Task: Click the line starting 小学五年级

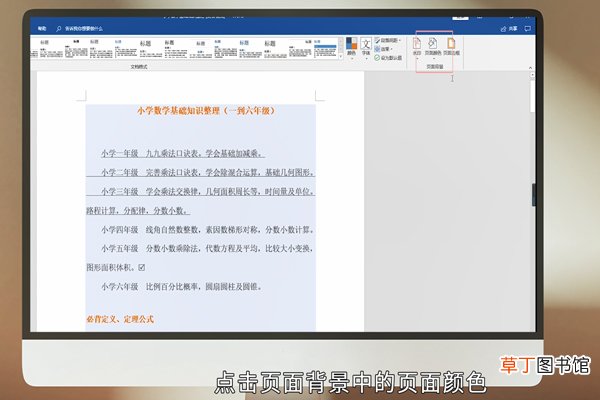Action: [208, 248]
